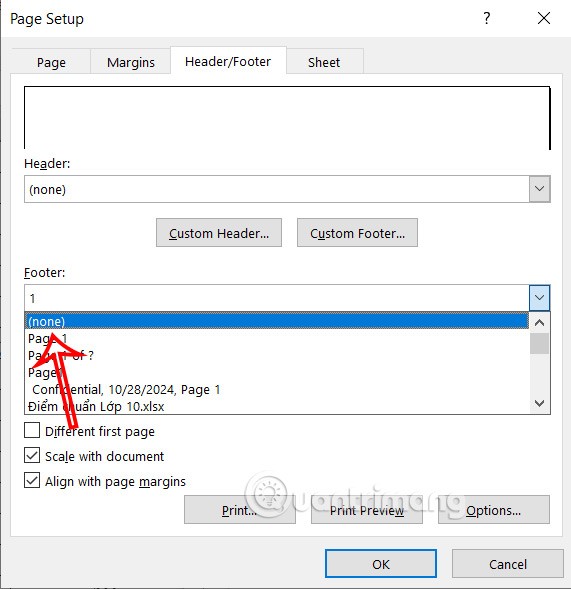Pick the Điểm chuẩn Lớp 10.xlsx footer option
This screenshot has height=589, width=571.
(x=277, y=406)
